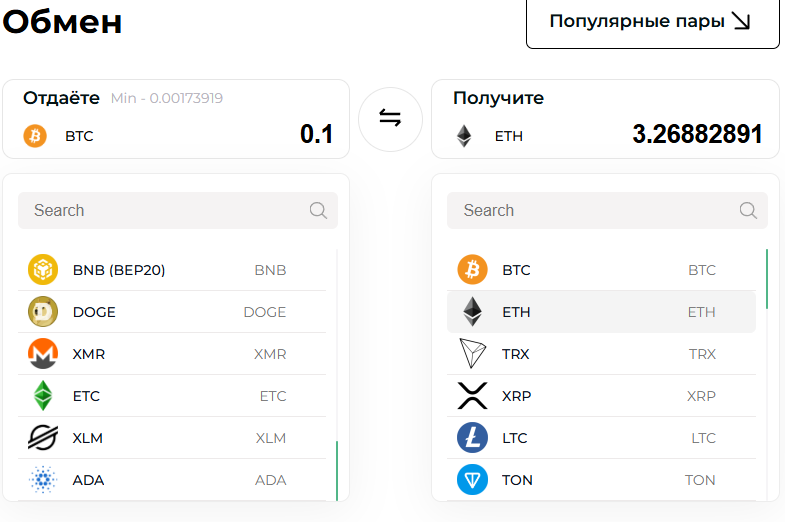This screenshot has height=522, width=785.
Task: Click the swap currencies arrows icon
Action: click(x=390, y=118)
